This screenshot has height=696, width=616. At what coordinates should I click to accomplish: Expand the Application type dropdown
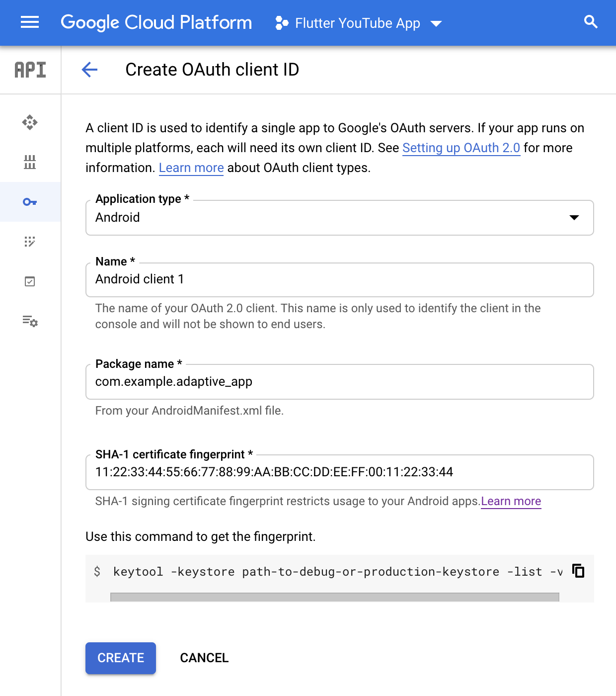tap(574, 217)
